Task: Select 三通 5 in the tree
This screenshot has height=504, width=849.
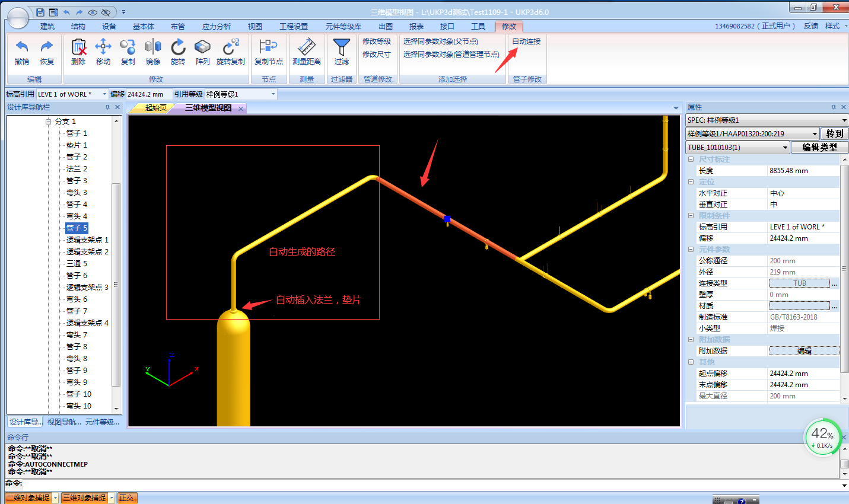Action: coord(77,264)
